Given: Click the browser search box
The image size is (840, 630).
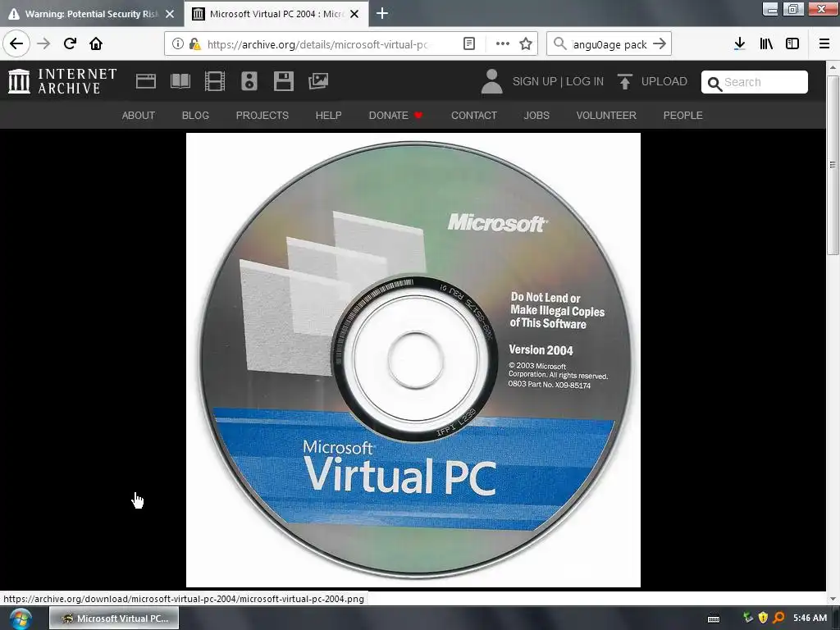Looking at the screenshot, I should pyautogui.click(x=609, y=44).
